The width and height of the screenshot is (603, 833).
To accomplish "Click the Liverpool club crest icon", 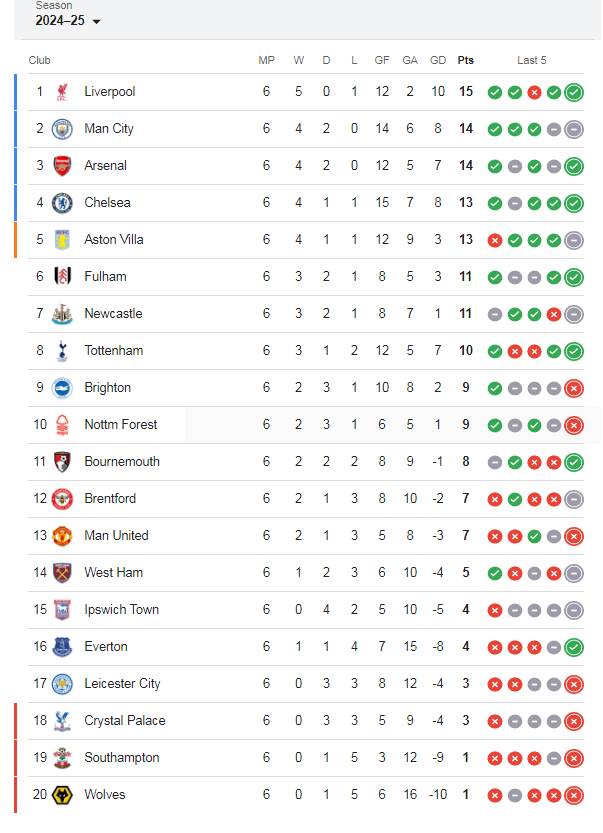I will [x=62, y=92].
